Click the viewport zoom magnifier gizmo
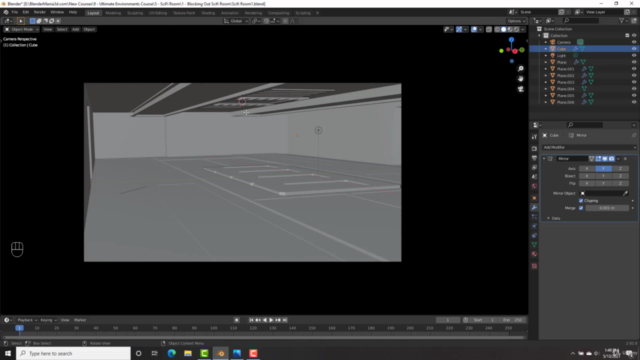The height and width of the screenshot is (360, 640). (520, 69)
